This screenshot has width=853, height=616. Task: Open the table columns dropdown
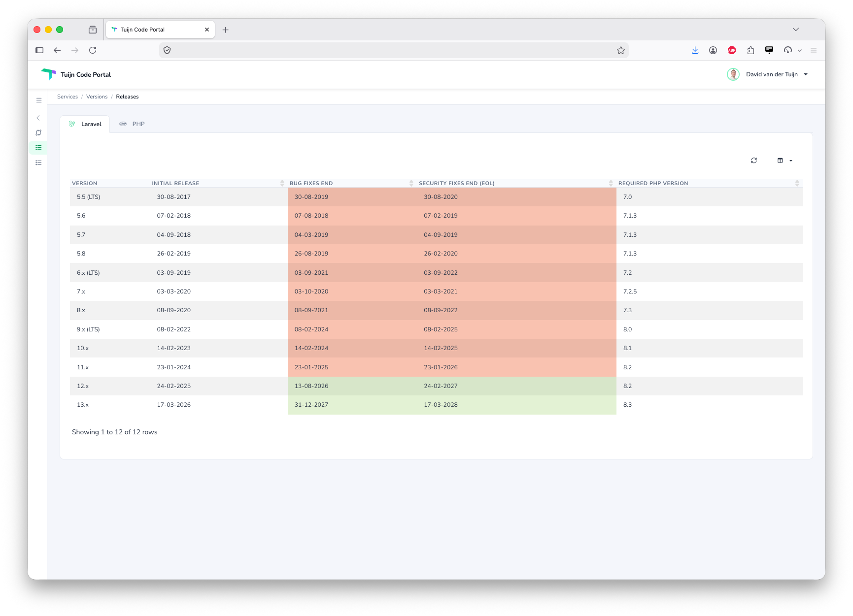785,161
